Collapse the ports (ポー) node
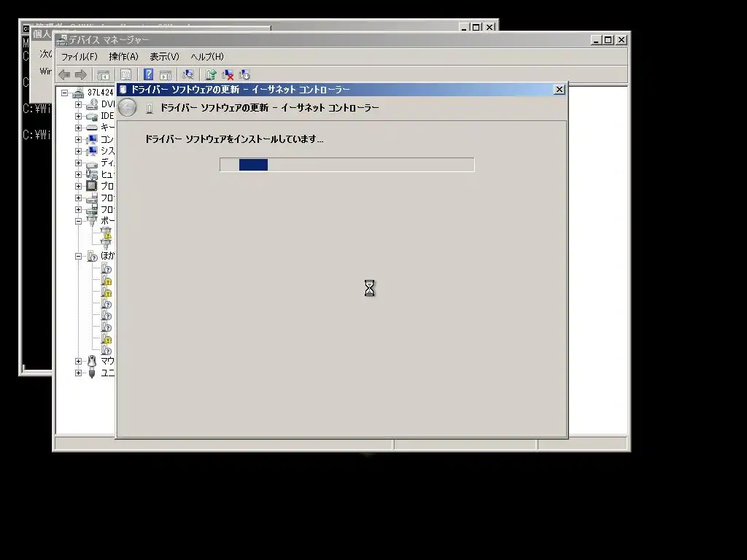This screenshot has height=560, width=747. (x=78, y=221)
